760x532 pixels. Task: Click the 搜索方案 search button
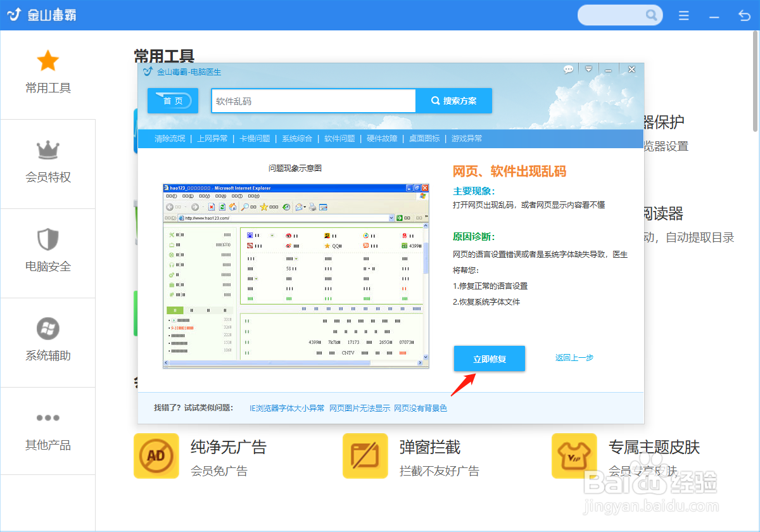coord(453,101)
